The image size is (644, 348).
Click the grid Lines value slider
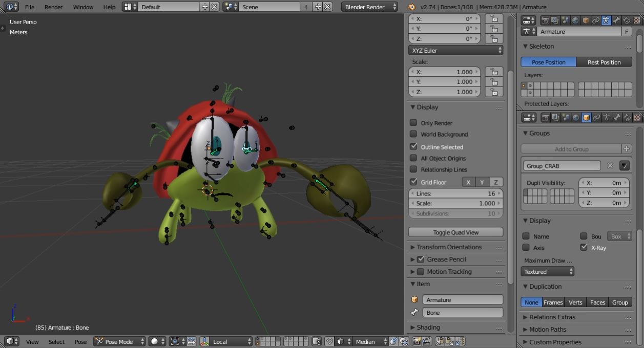pos(455,193)
